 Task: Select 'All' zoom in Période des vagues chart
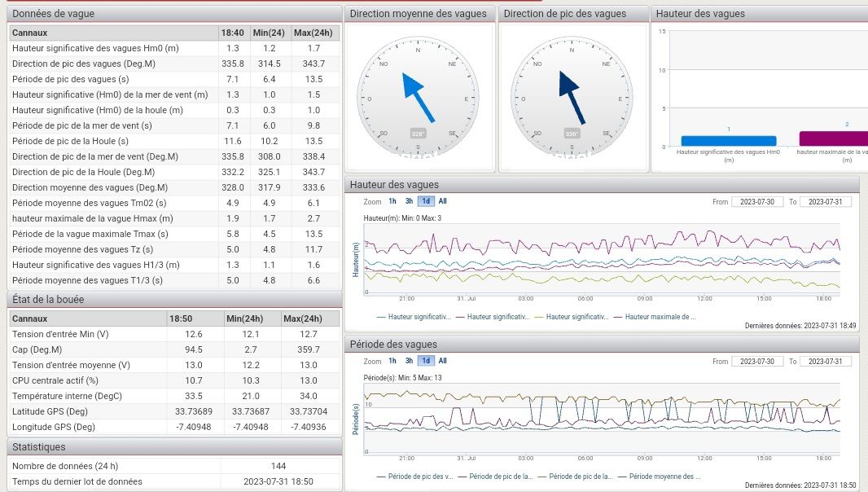pyautogui.click(x=442, y=361)
